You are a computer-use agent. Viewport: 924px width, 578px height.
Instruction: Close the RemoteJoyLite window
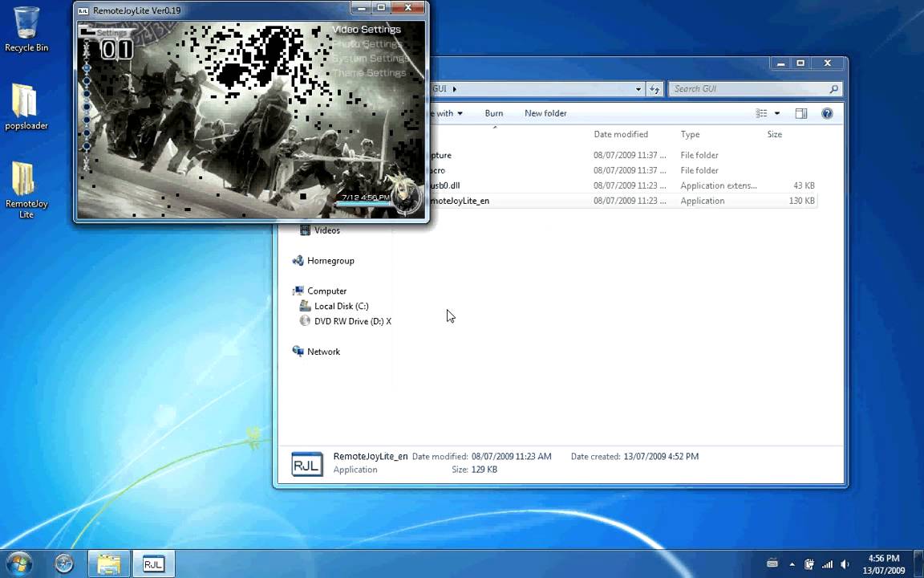tap(408, 8)
